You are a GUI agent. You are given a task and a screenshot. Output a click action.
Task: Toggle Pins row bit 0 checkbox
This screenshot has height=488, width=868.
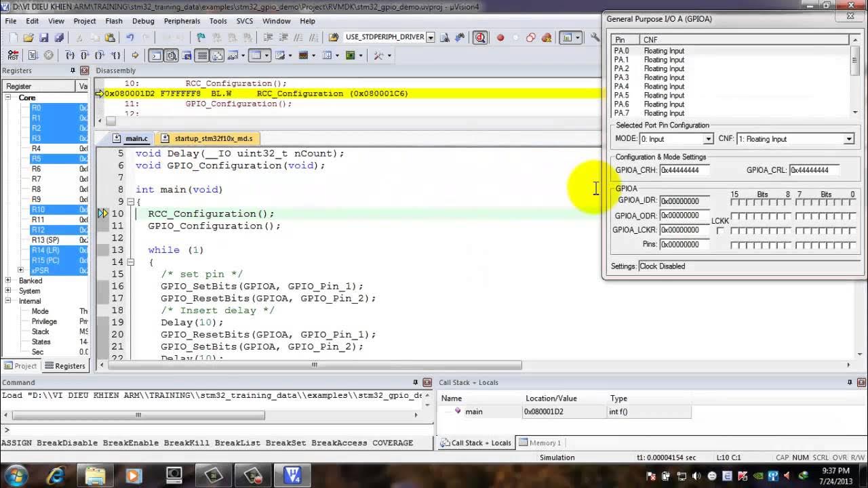click(852, 245)
